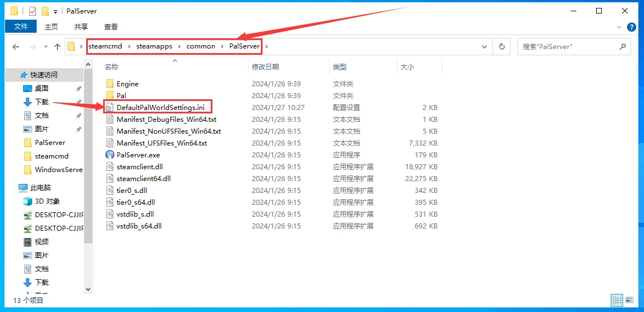Expand the recent locations dropdown arrow
Screen dimensions: 644x312
point(46,47)
